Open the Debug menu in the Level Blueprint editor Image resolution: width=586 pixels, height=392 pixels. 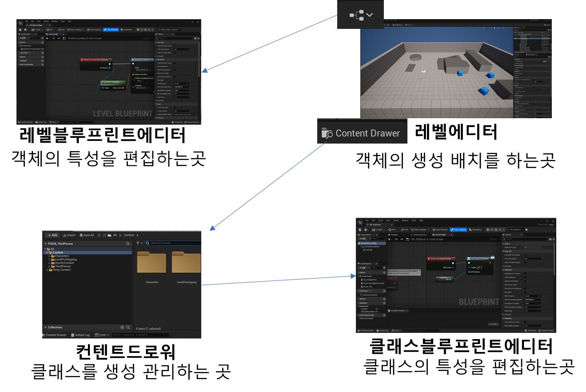[47, 21]
